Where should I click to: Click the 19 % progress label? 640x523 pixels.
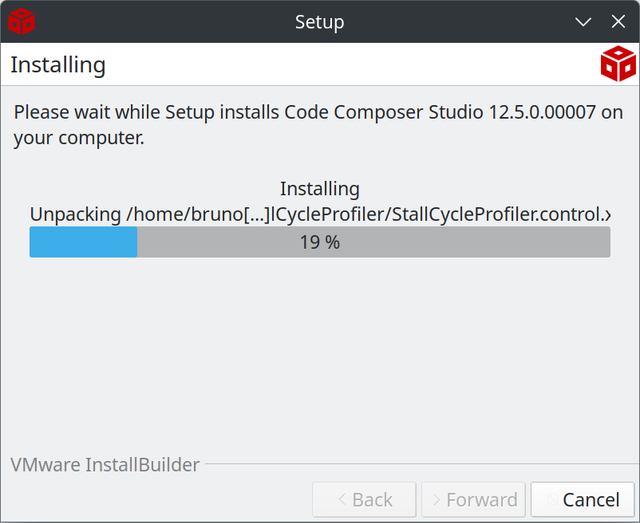[320, 242]
